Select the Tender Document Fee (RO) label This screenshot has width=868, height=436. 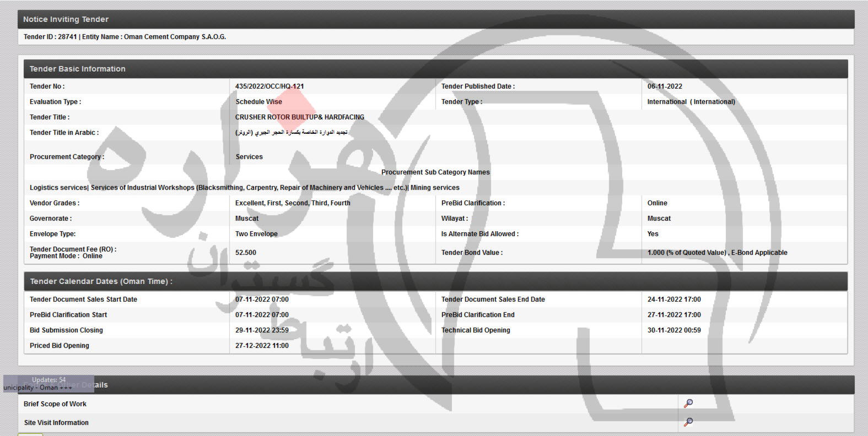pyautogui.click(x=73, y=249)
